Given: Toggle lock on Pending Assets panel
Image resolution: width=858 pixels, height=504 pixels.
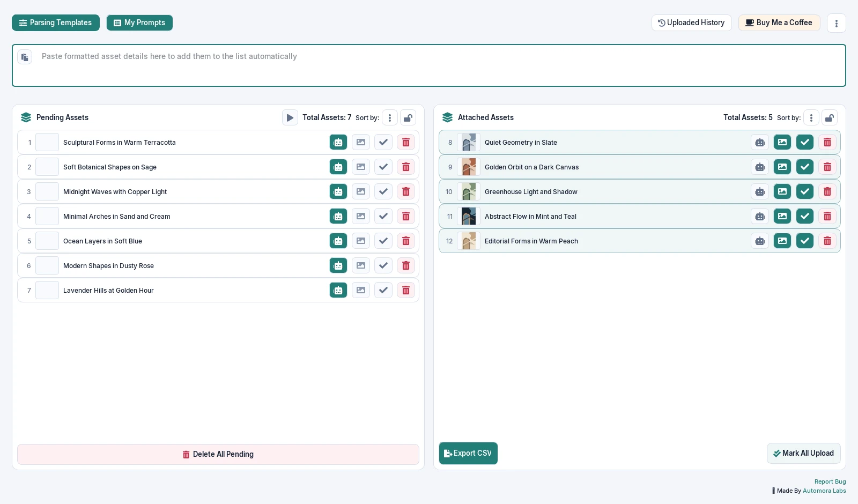Looking at the screenshot, I should coord(408,117).
